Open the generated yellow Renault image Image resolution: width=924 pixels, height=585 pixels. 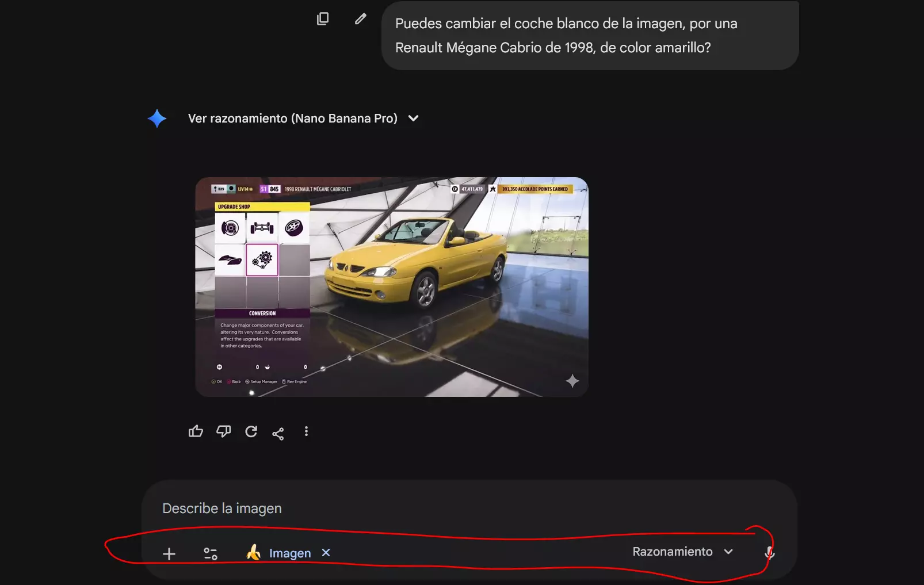point(392,287)
